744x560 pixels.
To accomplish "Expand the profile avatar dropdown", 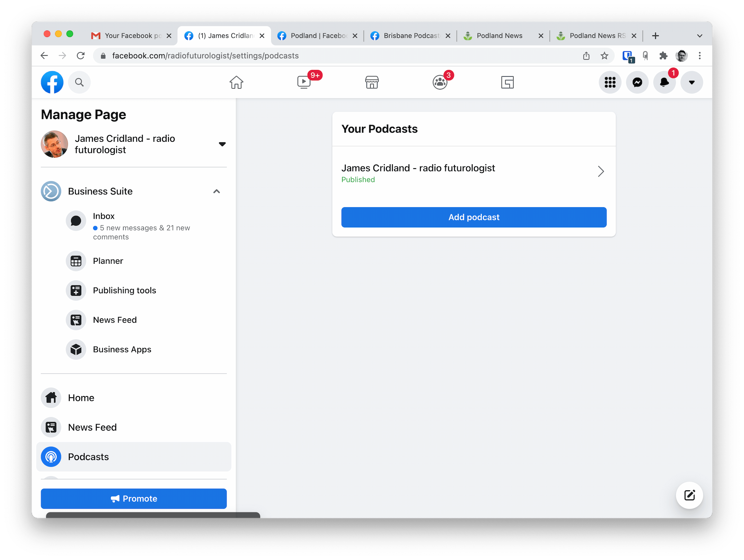I will [x=692, y=82].
